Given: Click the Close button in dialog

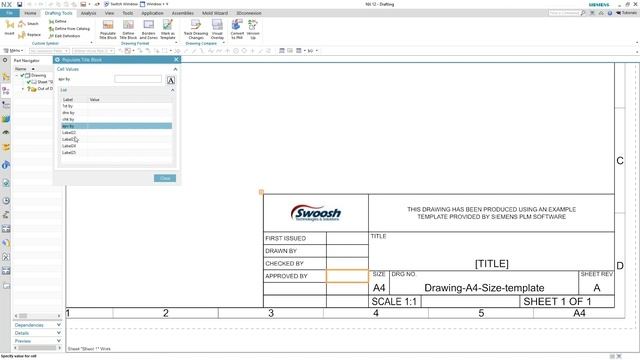Looking at the screenshot, I should (x=165, y=178).
